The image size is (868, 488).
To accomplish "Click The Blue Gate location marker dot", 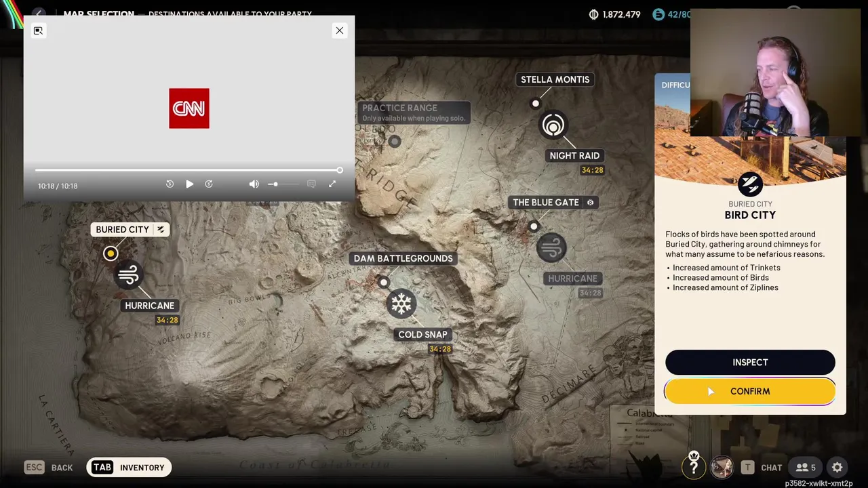I will coord(534,226).
